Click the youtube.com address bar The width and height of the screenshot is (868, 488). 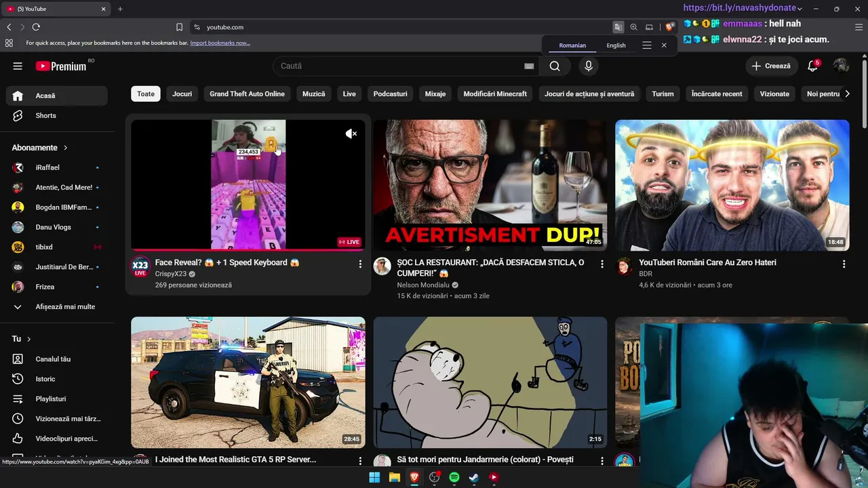click(400, 27)
